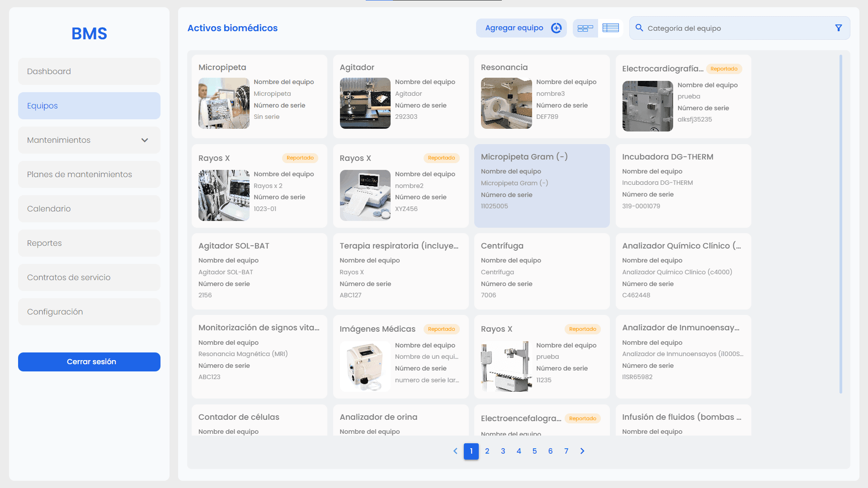The height and width of the screenshot is (488, 868).
Task: Go to Calendario section
Action: point(89,209)
